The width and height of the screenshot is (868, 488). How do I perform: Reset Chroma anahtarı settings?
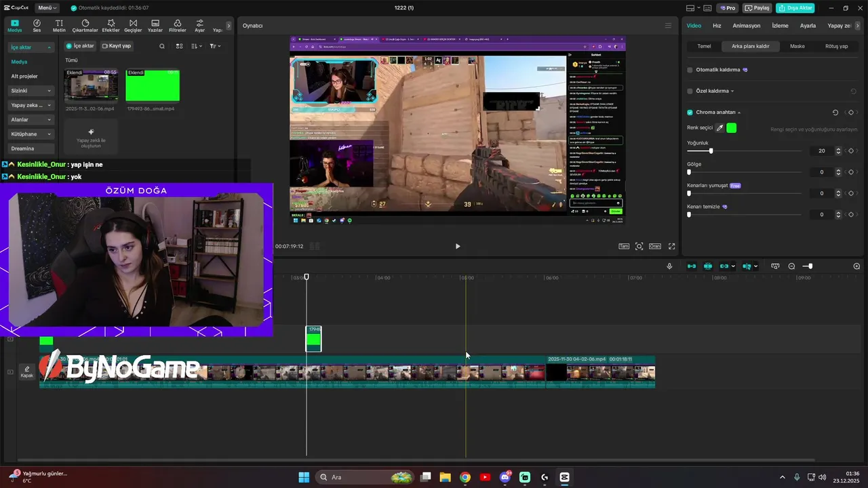click(835, 113)
